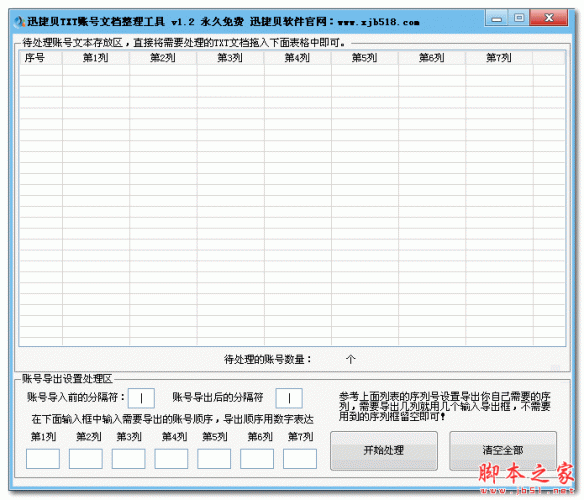Image resolution: width=584 pixels, height=500 pixels.
Task: Click the 开始处理 button
Action: pyautogui.click(x=384, y=450)
